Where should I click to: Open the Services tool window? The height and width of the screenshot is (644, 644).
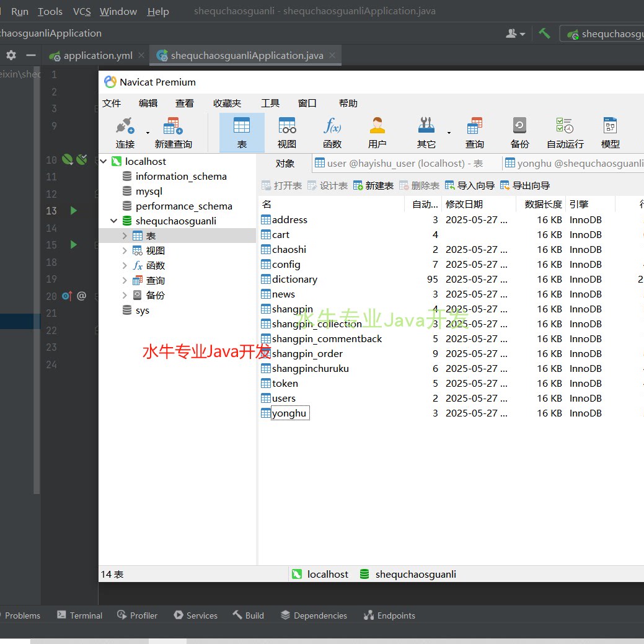point(195,615)
